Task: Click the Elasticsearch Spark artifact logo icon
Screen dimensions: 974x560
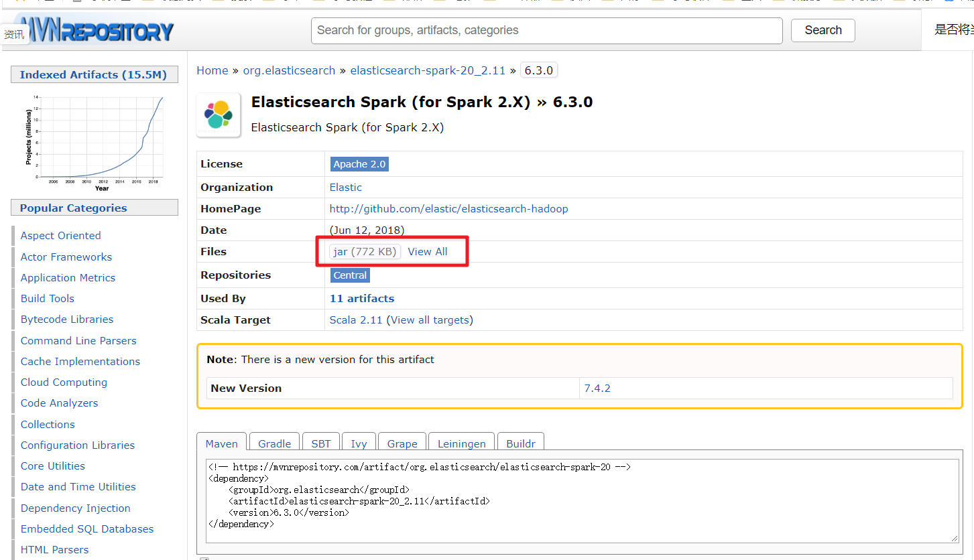Action: 219,115
